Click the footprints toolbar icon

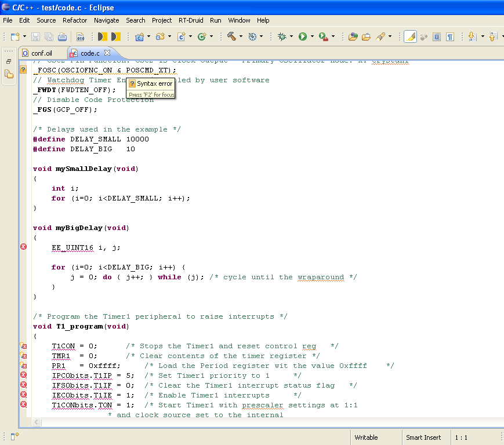[x=424, y=37]
